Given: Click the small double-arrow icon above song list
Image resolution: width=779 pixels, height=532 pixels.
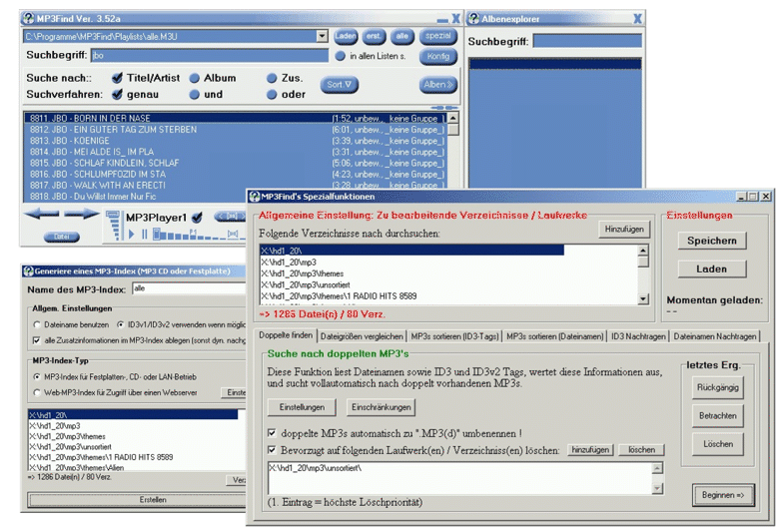Looking at the screenshot, I should [444, 107].
